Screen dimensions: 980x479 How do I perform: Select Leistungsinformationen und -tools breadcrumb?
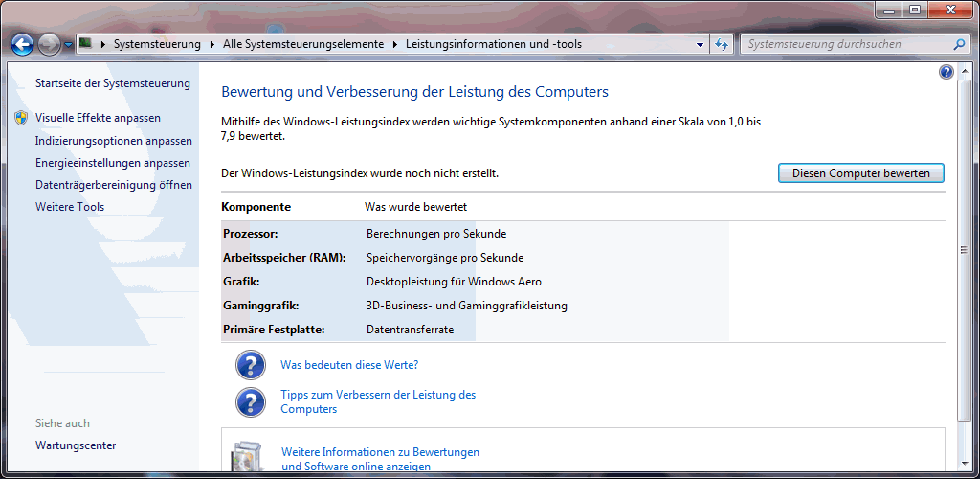point(494,44)
